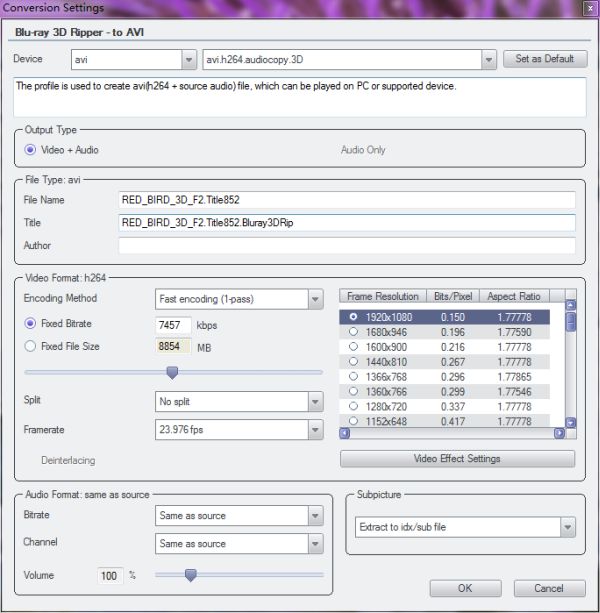
Task: Open the audio Channel dropdown
Action: [x=239, y=544]
